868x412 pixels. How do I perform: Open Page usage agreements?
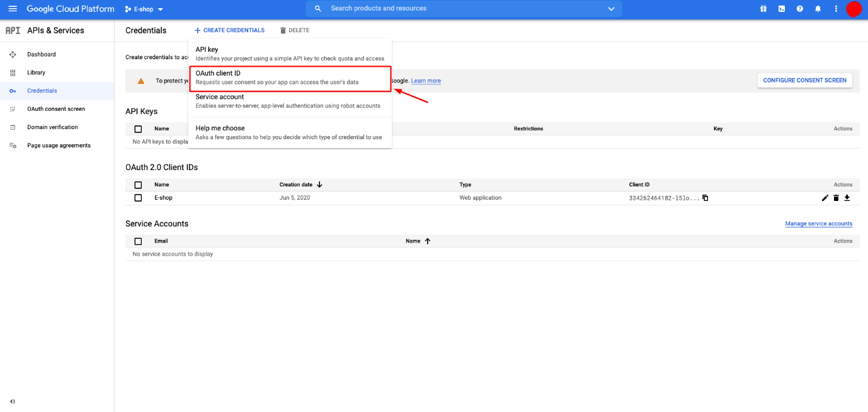click(59, 146)
